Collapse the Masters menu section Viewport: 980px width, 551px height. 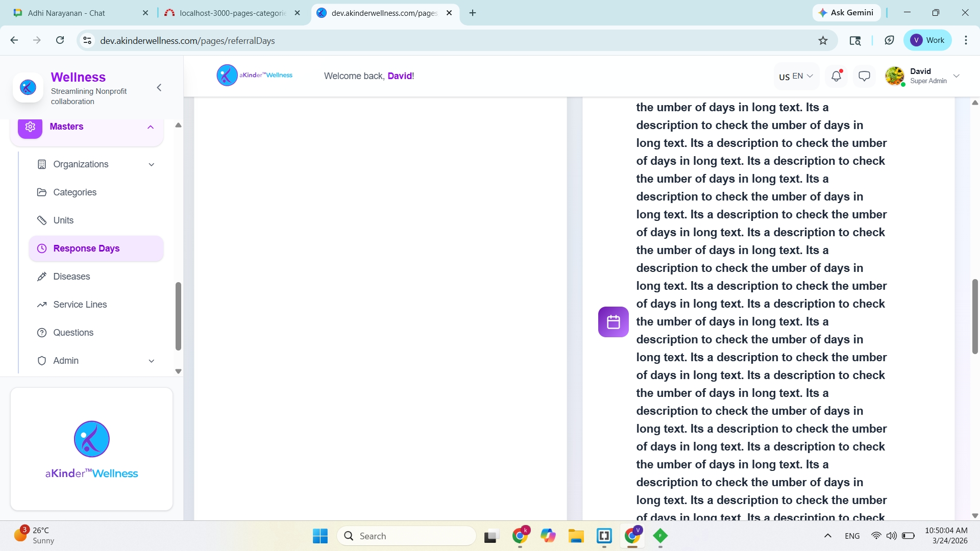(151, 127)
